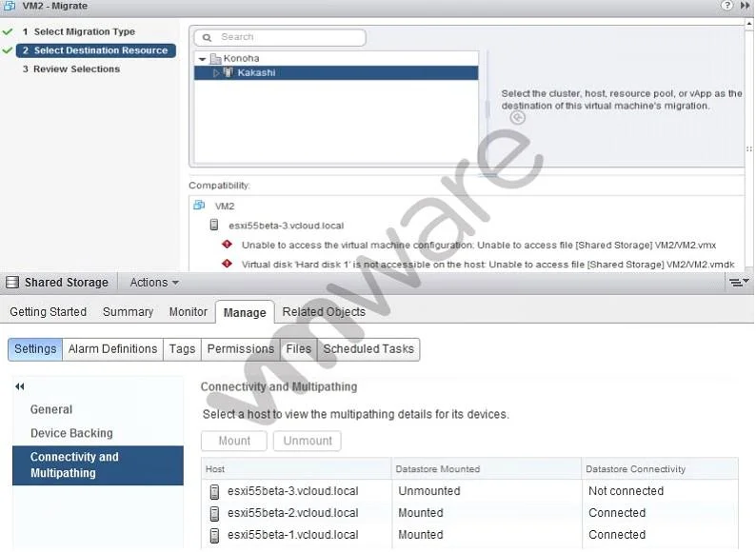Click the double-arrow expand wizard icon
The width and height of the screenshot is (756, 552).
point(745,6)
